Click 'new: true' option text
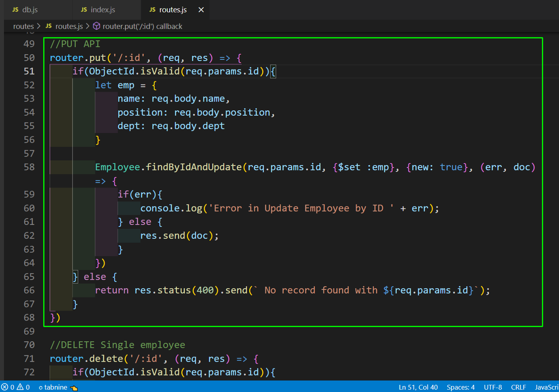 [x=437, y=167]
